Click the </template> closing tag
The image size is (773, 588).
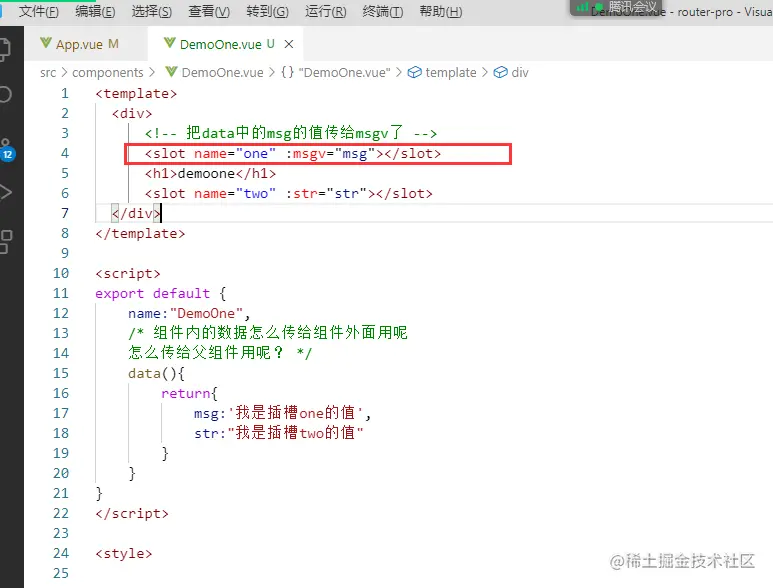click(140, 234)
